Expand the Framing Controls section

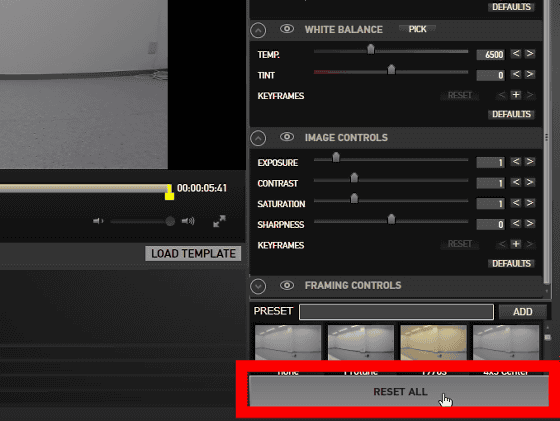(258, 286)
